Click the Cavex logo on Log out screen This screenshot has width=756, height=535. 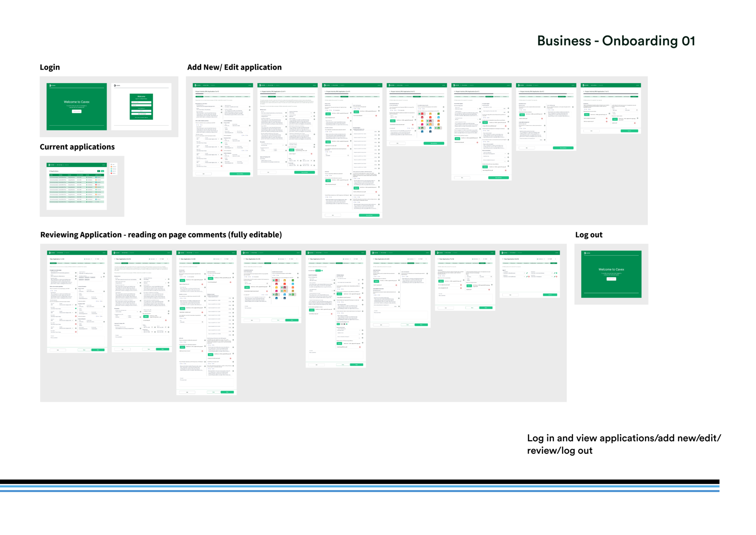585,253
